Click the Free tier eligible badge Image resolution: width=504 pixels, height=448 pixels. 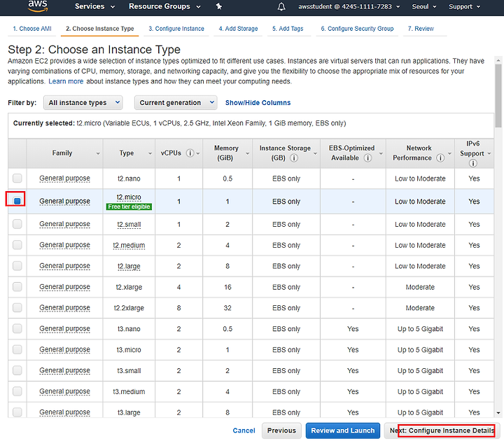129,206
